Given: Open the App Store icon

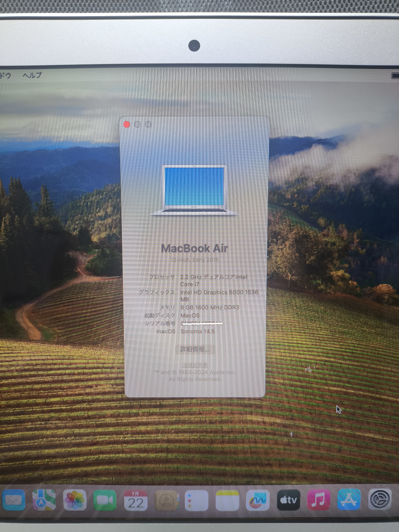Looking at the screenshot, I should [349, 500].
